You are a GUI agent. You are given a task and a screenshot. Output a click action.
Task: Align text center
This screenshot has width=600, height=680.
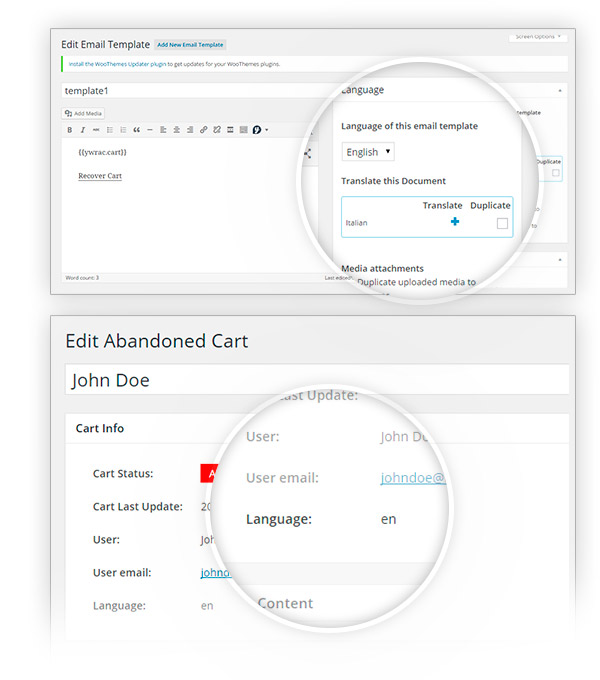pyautogui.click(x=176, y=130)
